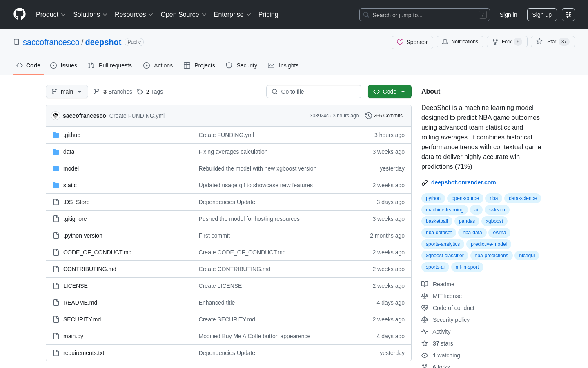Open the deepshot.onrender.com link
The width and height of the screenshot is (588, 368).
[463, 182]
